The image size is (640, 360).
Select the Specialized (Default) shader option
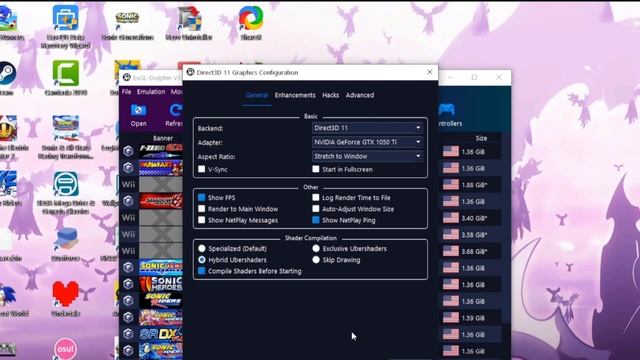point(202,248)
